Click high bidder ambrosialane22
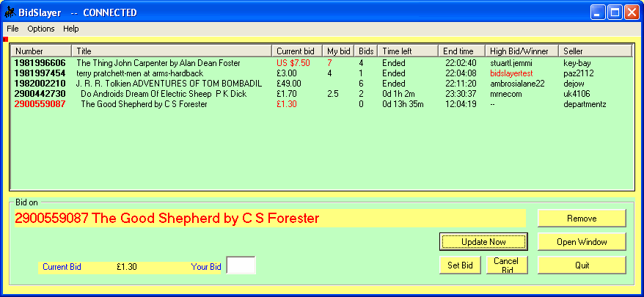The width and height of the screenshot is (644, 297). click(517, 84)
